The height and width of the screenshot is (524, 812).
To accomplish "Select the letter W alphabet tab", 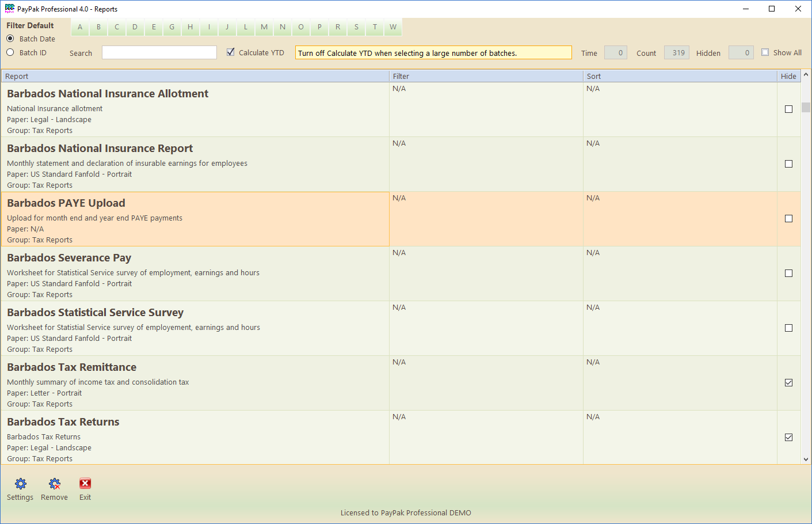I will (x=392, y=27).
